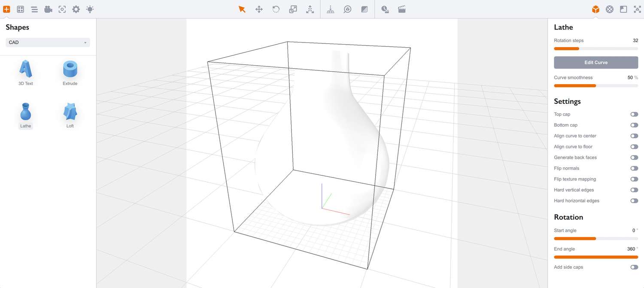Click the magnifier search icon in toolbar

[x=347, y=9]
